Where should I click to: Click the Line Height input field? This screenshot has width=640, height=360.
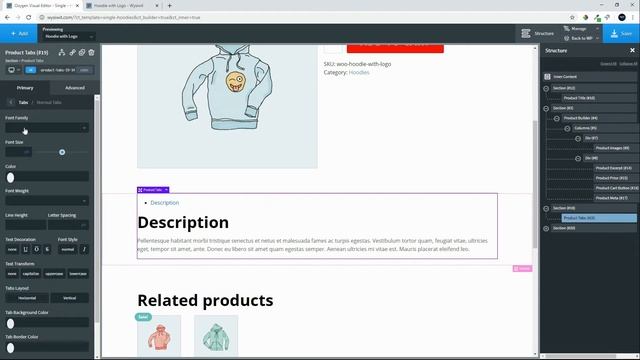[x=25, y=225]
